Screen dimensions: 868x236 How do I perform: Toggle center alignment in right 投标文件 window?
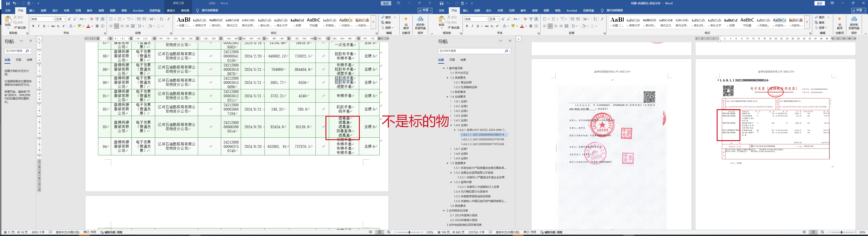[x=550, y=26]
